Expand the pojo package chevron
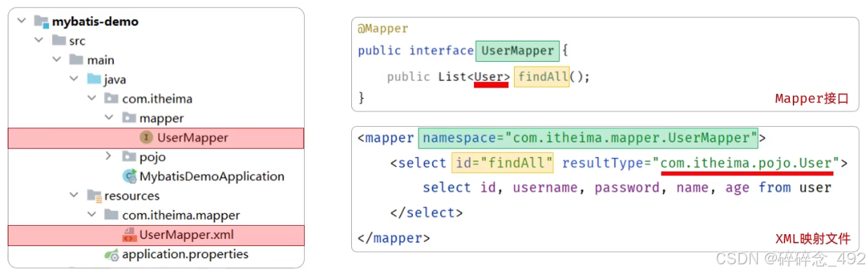The width and height of the screenshot is (868, 272). tap(109, 157)
